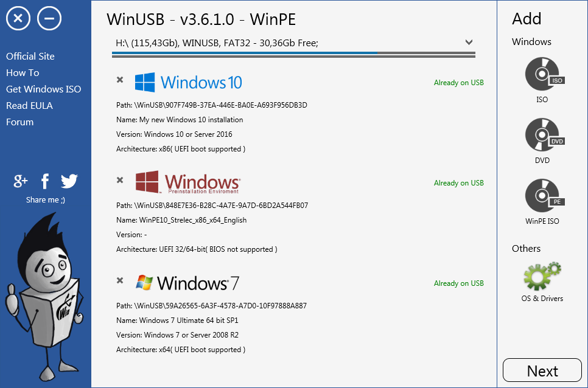Open the How To link
Screen dimensions: 588x388
click(23, 72)
